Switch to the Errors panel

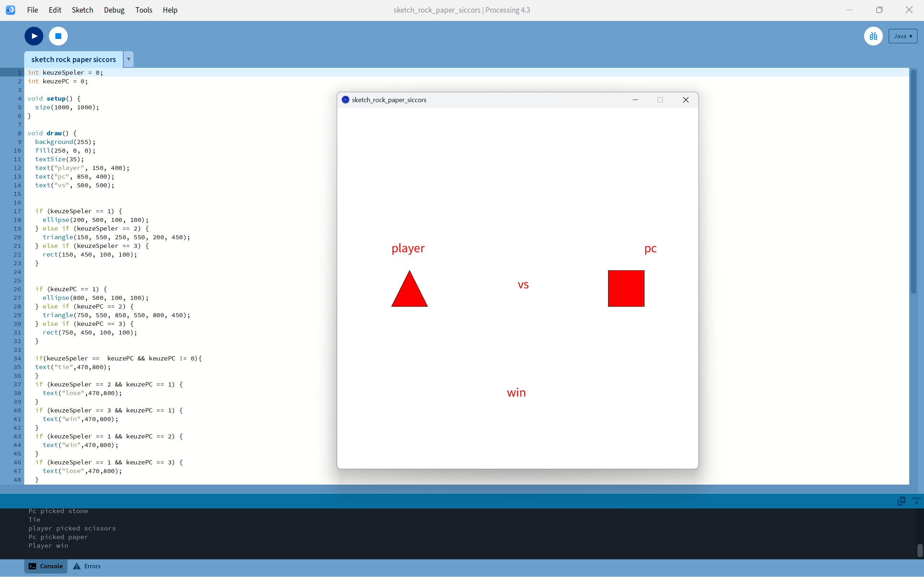tap(87, 566)
